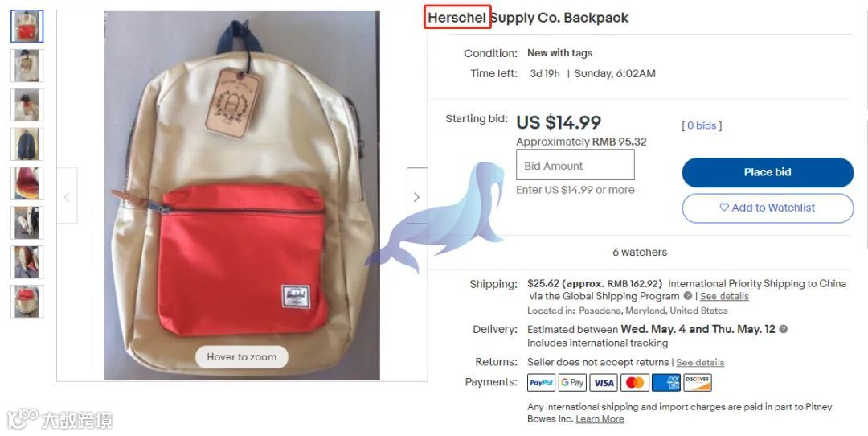
Task: Open shipping See details link
Action: coord(724,296)
